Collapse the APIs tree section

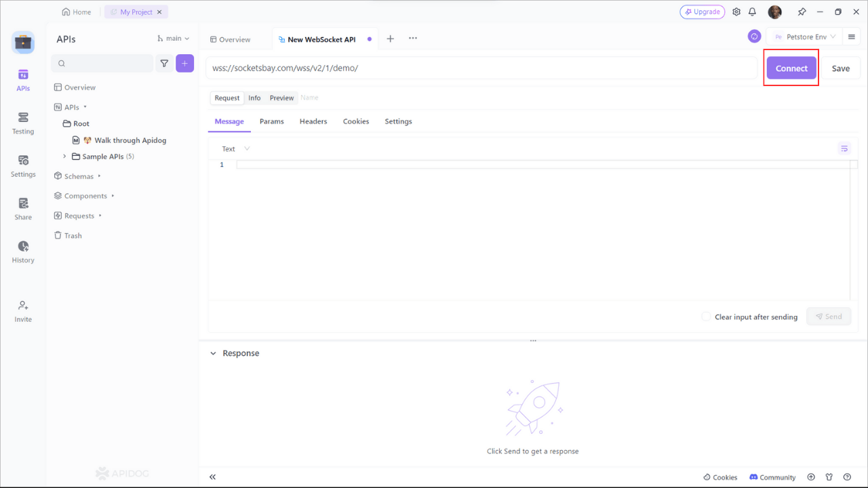pyautogui.click(x=85, y=107)
